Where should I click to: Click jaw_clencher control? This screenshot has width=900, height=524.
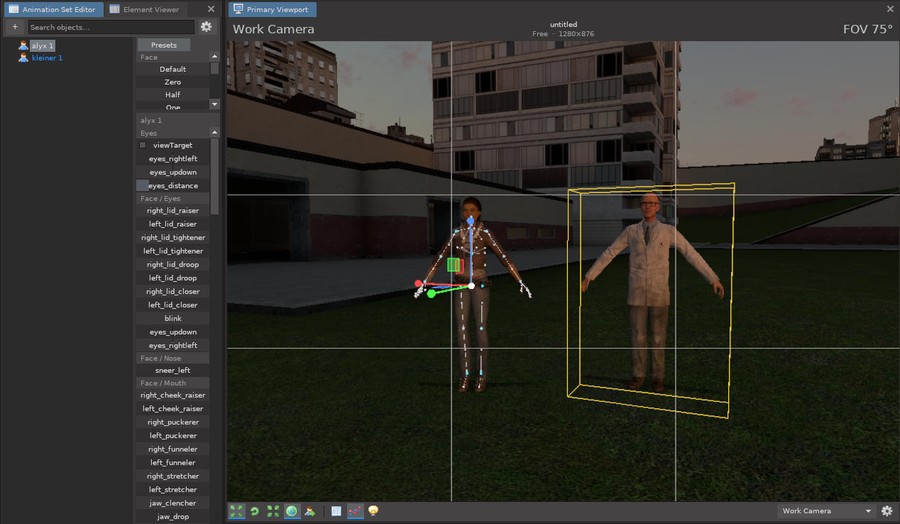173,503
